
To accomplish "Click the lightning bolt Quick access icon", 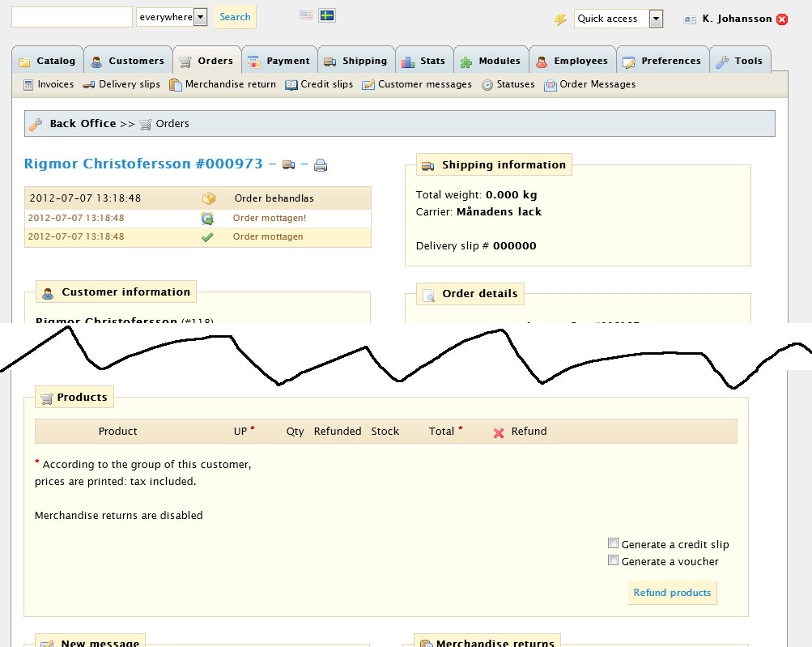I will 560,19.
